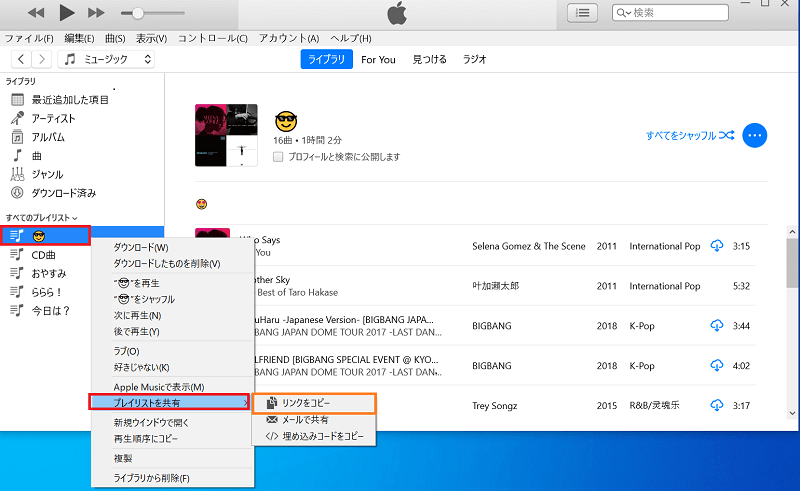Click the song list scrollbar down arrow
Image resolution: width=800 pixels, height=491 pixels.
click(x=792, y=413)
